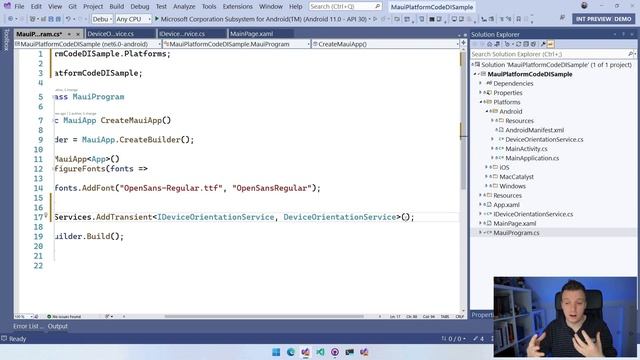Screen dimensions: 640x360
Task: Open Toolbox side tab
Action: click(6, 40)
